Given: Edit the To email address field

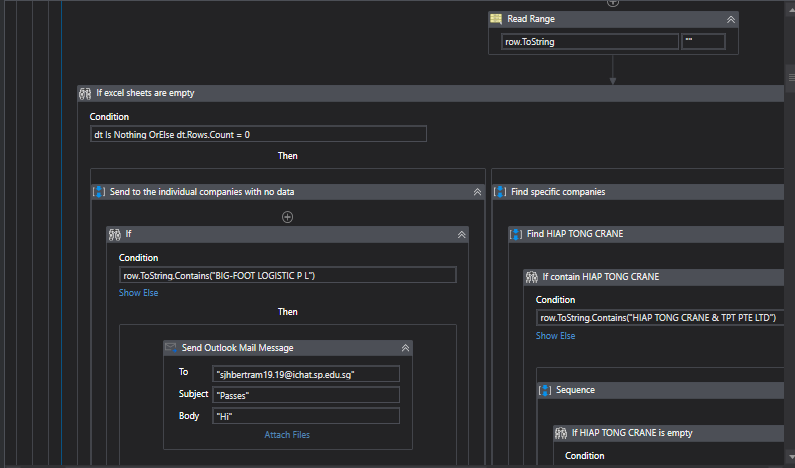Looking at the screenshot, I should point(306,373).
